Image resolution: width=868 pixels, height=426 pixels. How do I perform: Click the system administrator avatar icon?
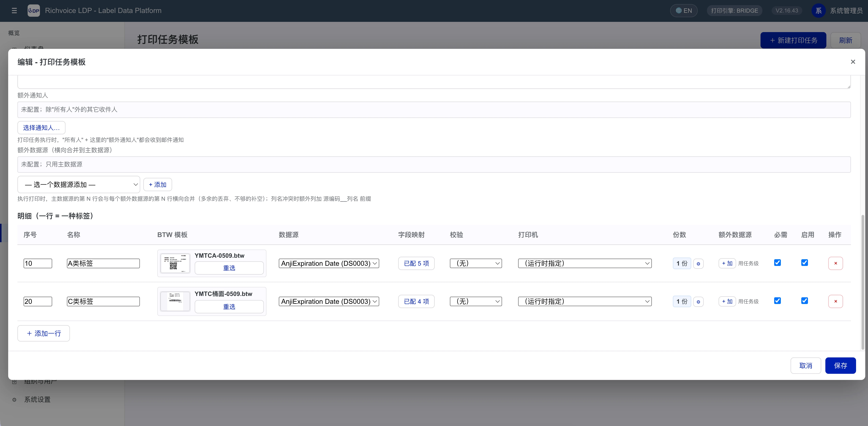[x=819, y=11]
